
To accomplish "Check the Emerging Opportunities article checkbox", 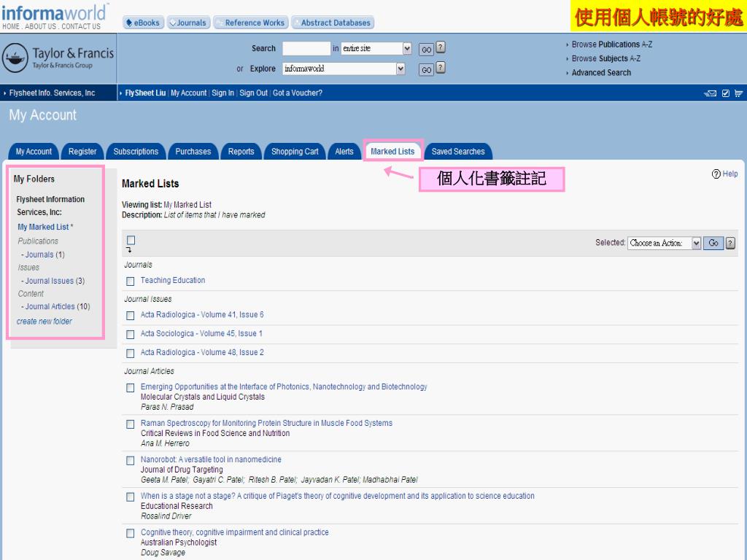I will pyautogui.click(x=130, y=388).
